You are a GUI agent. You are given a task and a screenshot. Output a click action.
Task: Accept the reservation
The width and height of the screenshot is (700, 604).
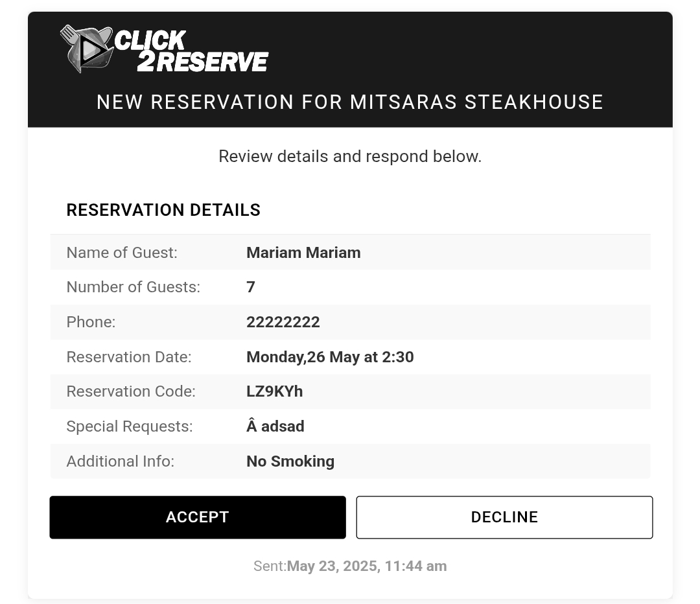point(197,517)
